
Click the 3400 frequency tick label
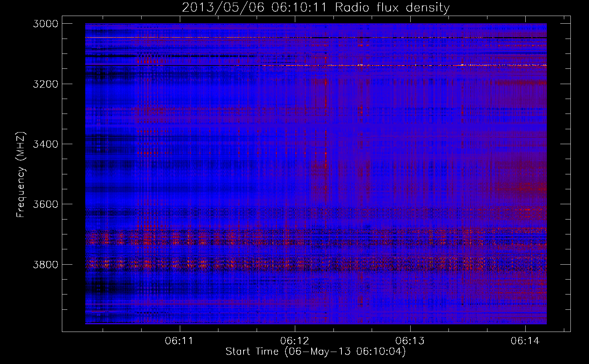pos(46,144)
